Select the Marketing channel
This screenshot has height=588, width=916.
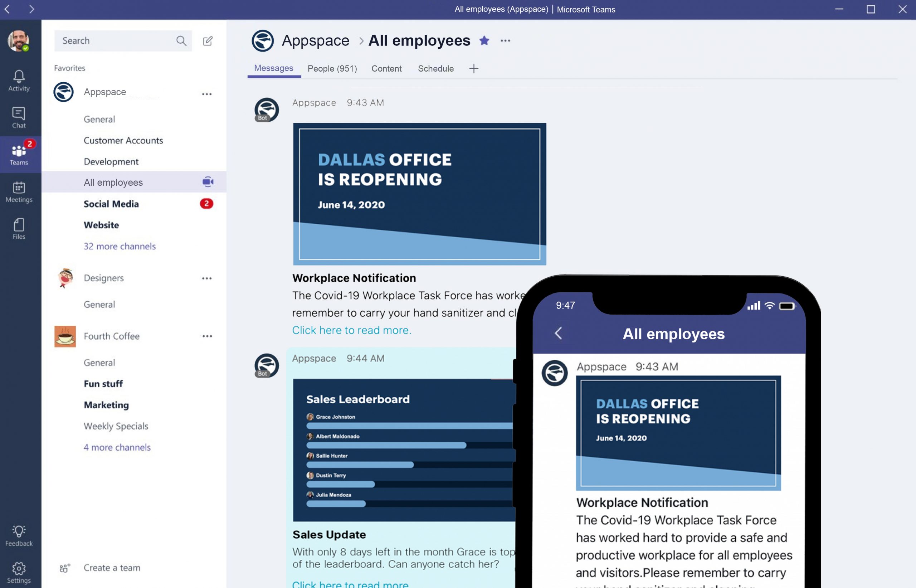coord(106,405)
